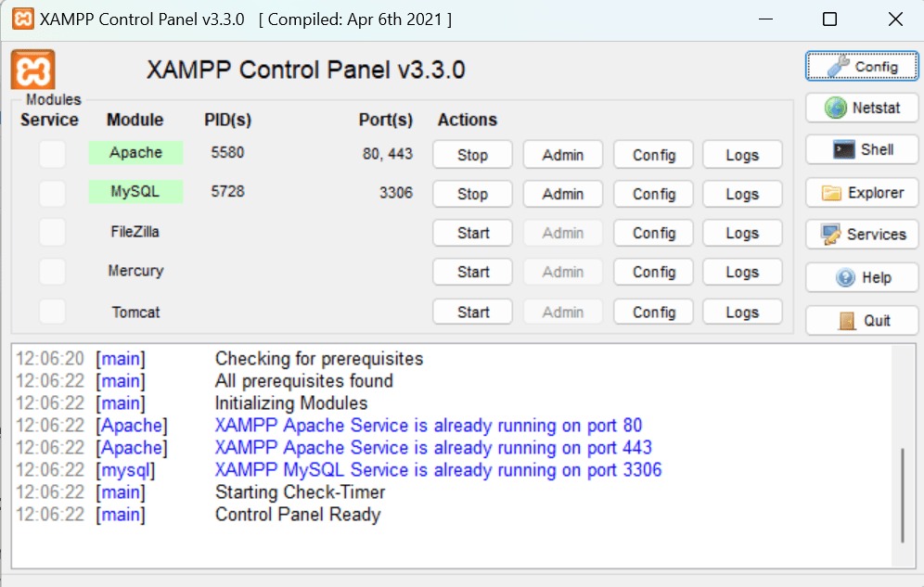Click the log panel scrollbar thumb
The image size is (924, 587).
pos(902,495)
